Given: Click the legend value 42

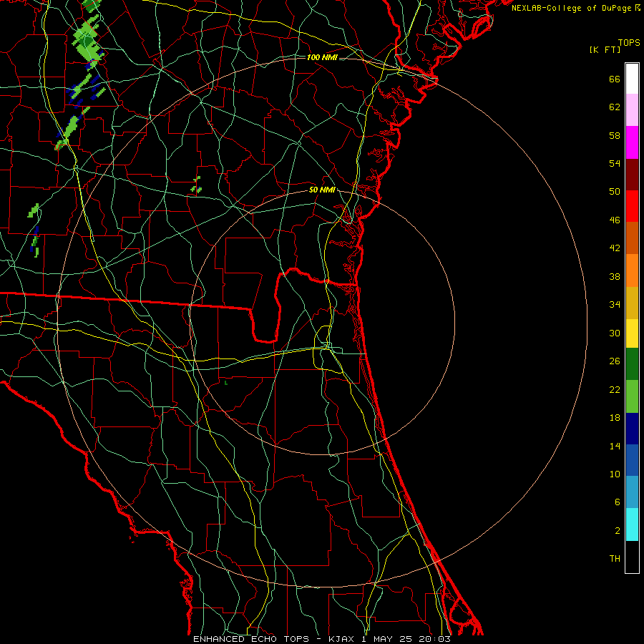Looking at the screenshot, I should [615, 248].
